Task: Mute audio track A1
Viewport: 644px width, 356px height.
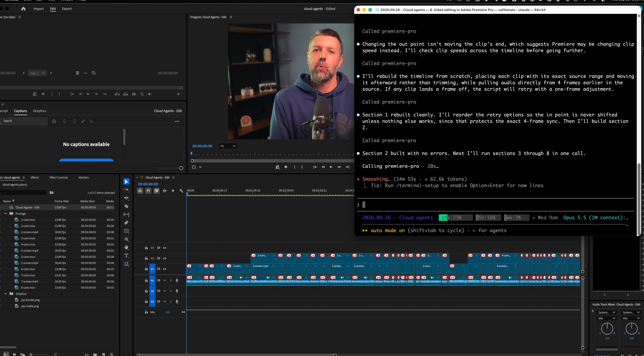Action: pyautogui.click(x=164, y=280)
